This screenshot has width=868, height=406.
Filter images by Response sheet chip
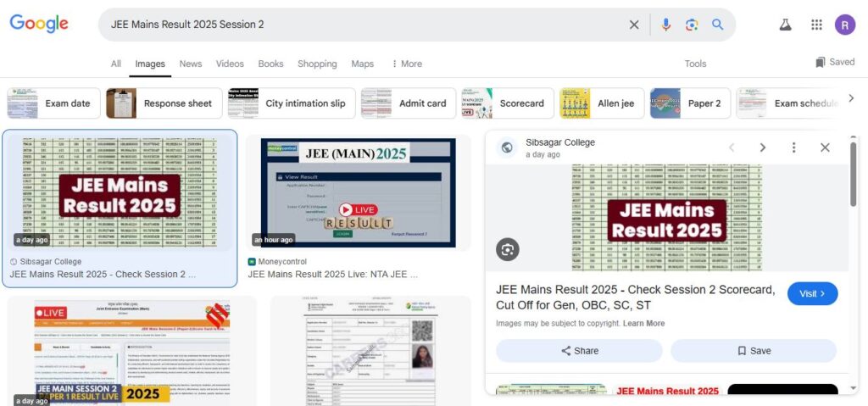[164, 103]
